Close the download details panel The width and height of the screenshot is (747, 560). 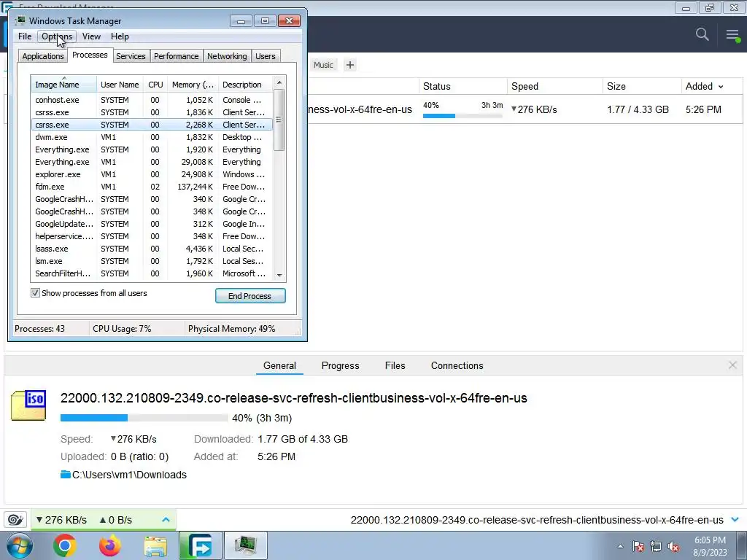pos(732,365)
